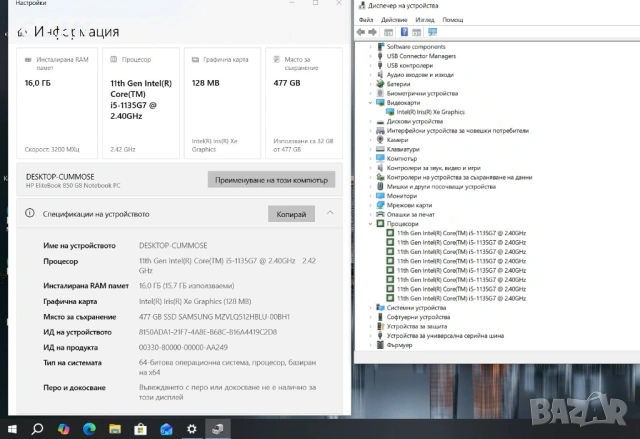Click the Място за съхранение 477 GB card

[304, 103]
